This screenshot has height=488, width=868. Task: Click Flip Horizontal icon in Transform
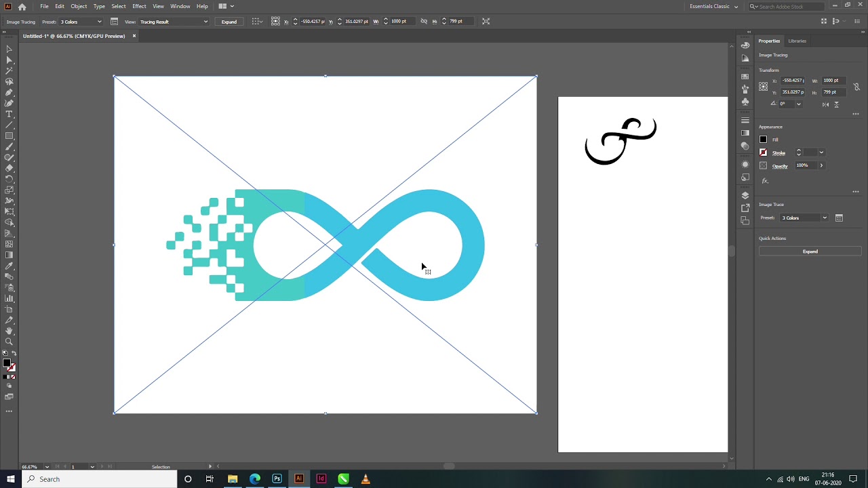tap(825, 104)
